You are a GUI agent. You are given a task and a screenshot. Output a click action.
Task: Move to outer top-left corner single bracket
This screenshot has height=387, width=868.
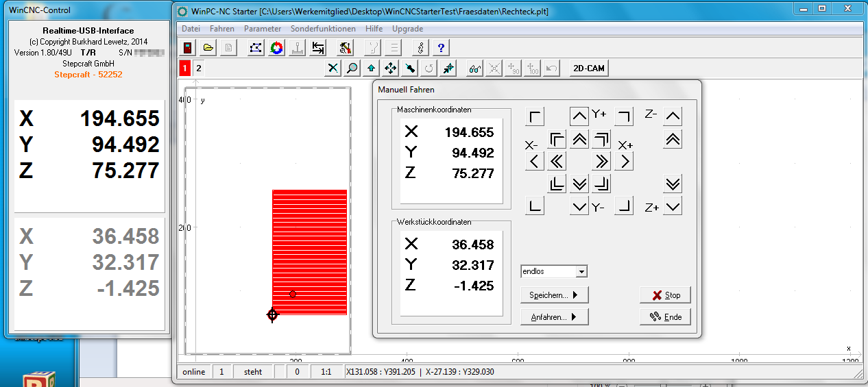click(x=535, y=117)
